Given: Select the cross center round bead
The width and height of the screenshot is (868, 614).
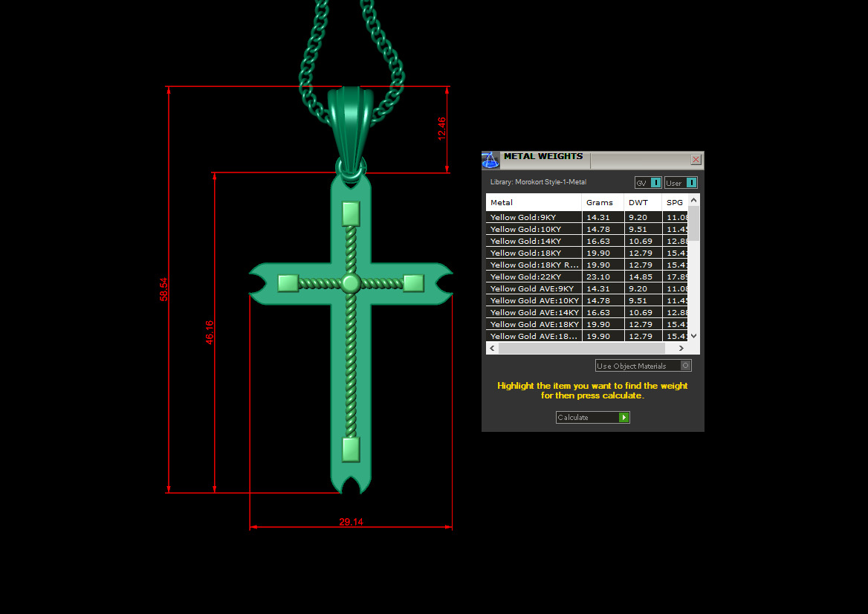Looking at the screenshot, I should (351, 283).
